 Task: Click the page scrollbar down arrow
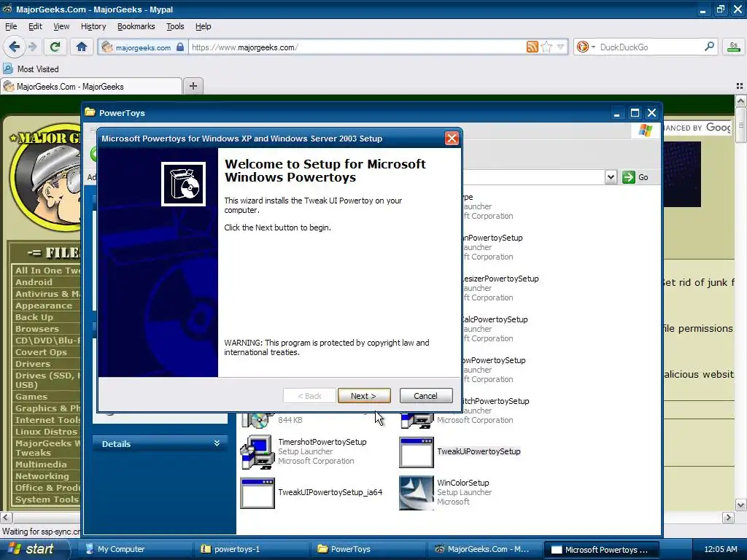tap(741, 505)
